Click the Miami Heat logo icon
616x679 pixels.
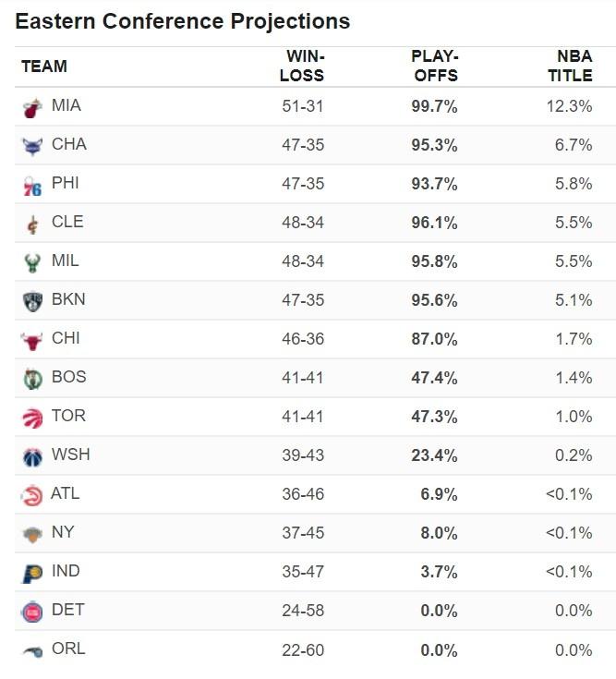coord(32,107)
